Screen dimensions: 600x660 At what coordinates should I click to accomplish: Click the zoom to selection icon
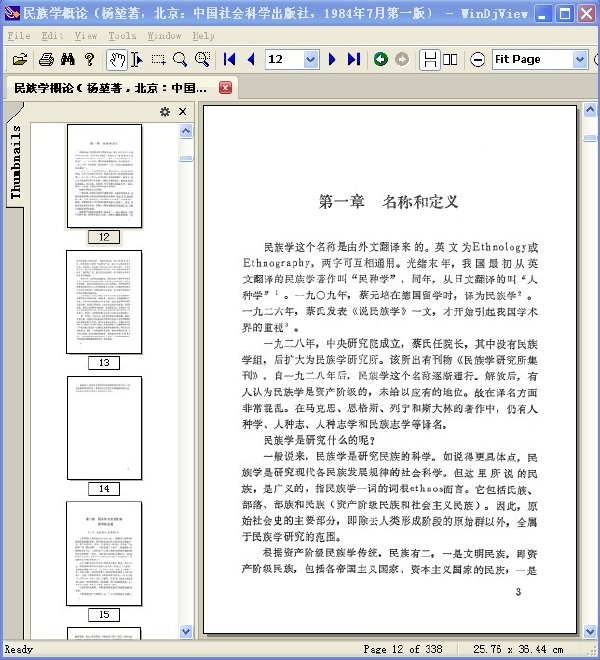point(203,59)
